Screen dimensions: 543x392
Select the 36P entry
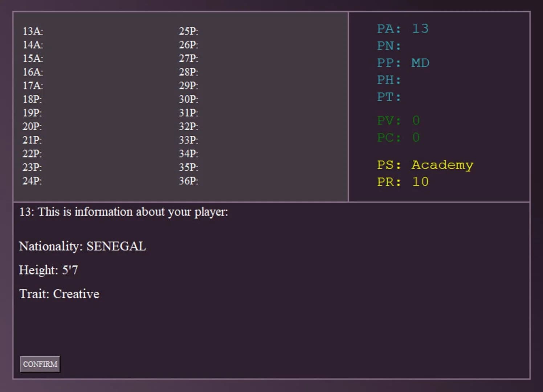tap(188, 181)
